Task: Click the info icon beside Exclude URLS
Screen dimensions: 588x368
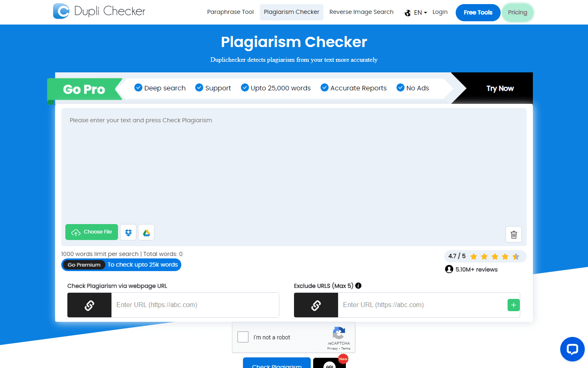Action: tap(358, 286)
